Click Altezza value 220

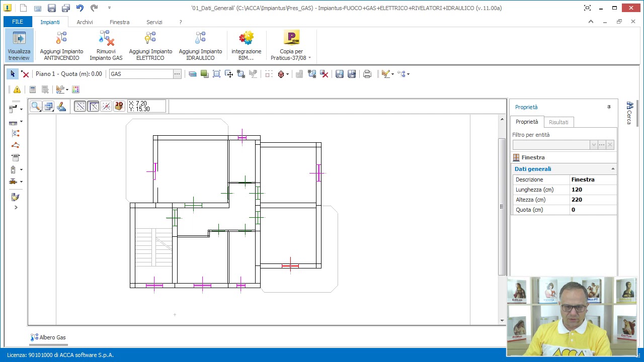pyautogui.click(x=593, y=200)
